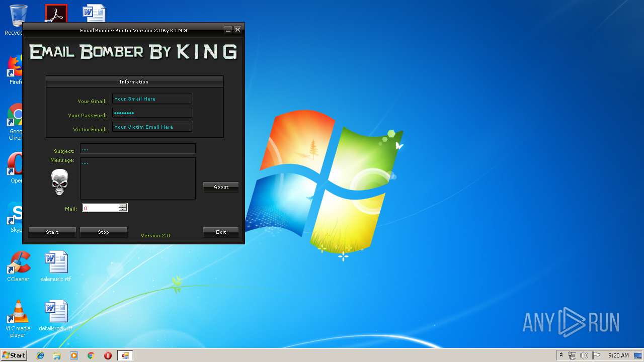Show hidden system tray icons
644x362 pixels.
tap(561, 355)
